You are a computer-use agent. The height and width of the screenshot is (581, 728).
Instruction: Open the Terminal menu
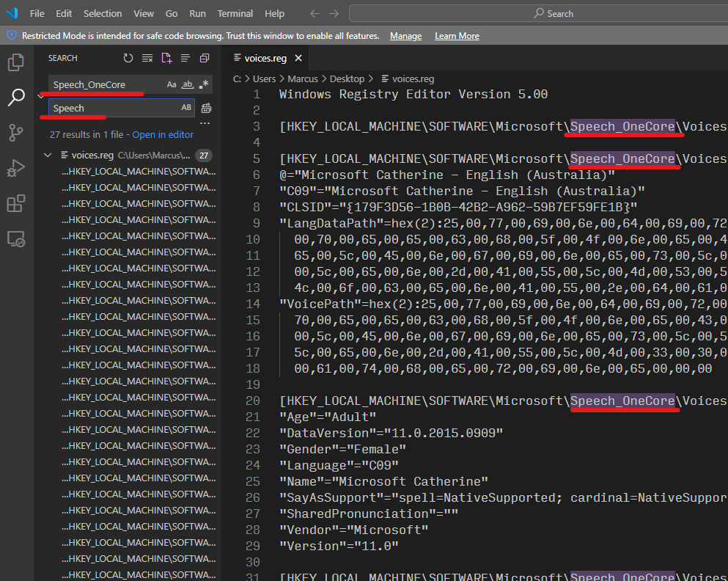(235, 13)
